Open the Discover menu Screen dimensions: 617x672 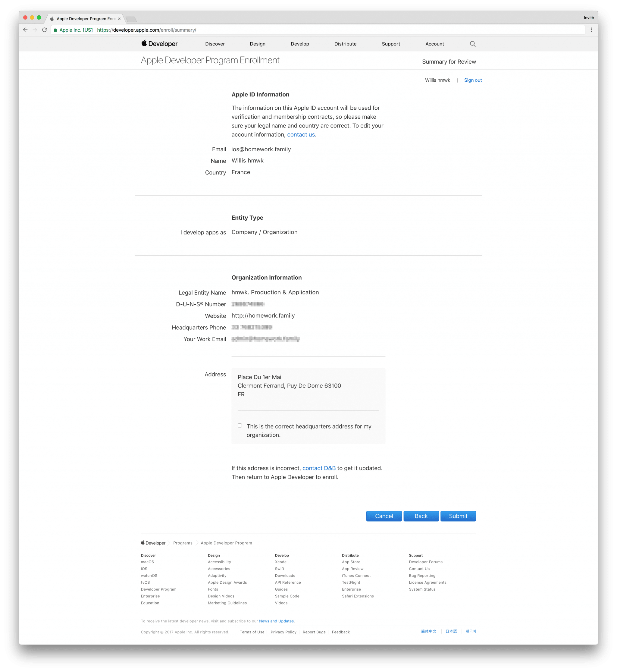coord(215,44)
